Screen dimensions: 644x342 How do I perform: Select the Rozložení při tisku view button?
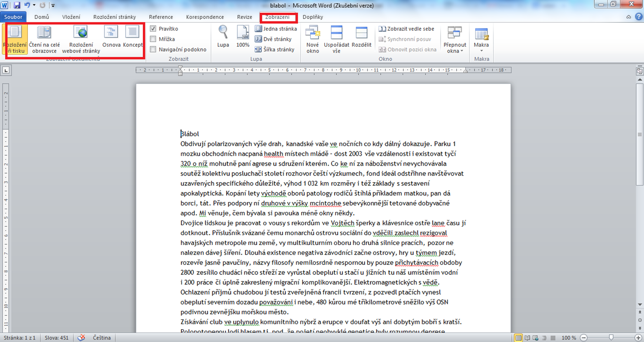tap(15, 39)
